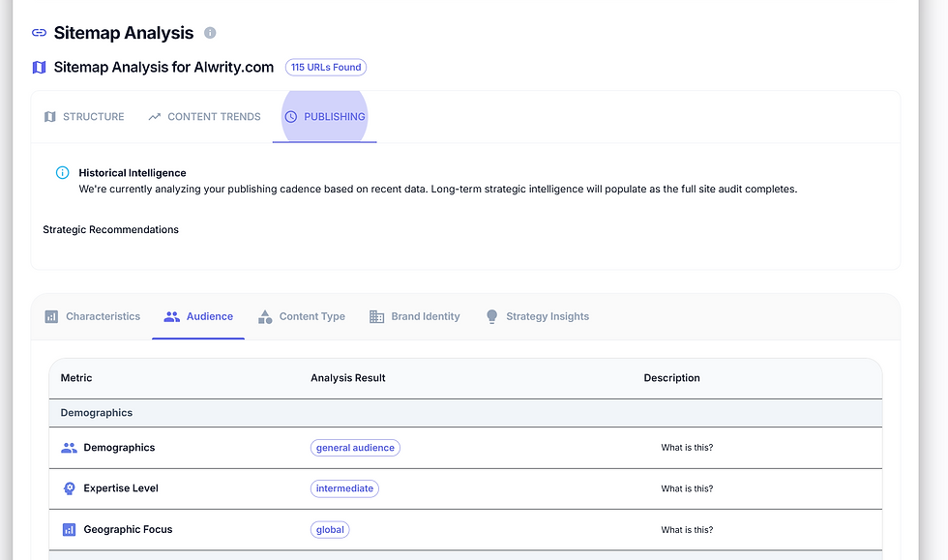The height and width of the screenshot is (560, 948).
Task: Click the head icon in Expertise Level row
Action: (x=69, y=488)
